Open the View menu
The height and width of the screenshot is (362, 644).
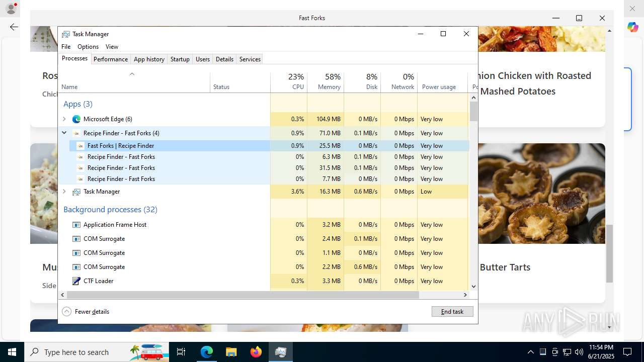tap(112, 47)
